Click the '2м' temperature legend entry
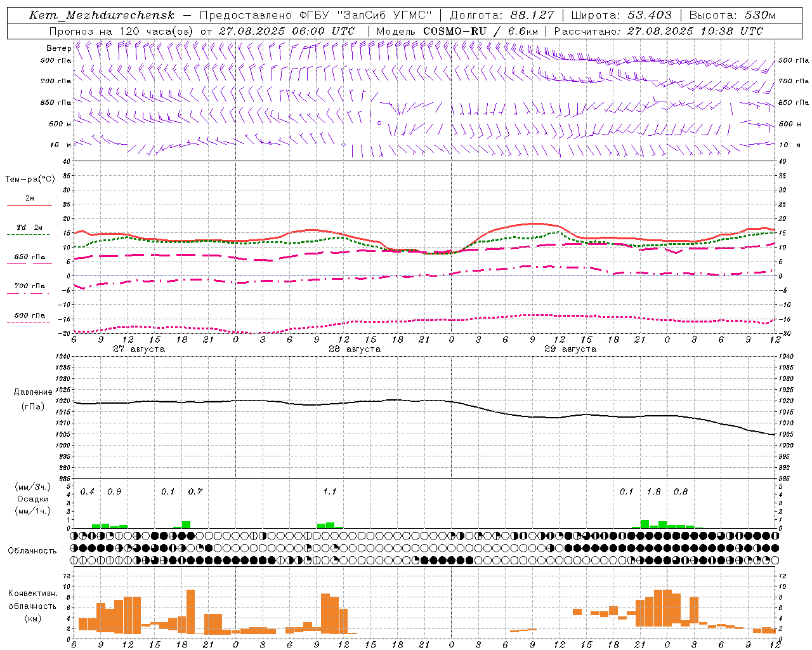This screenshot has width=812, height=650. click(30, 199)
